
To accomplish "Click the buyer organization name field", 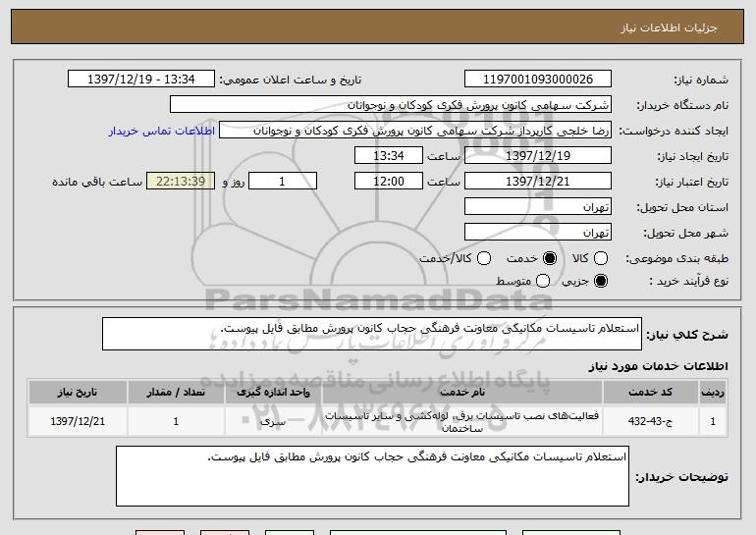I will 391,105.
